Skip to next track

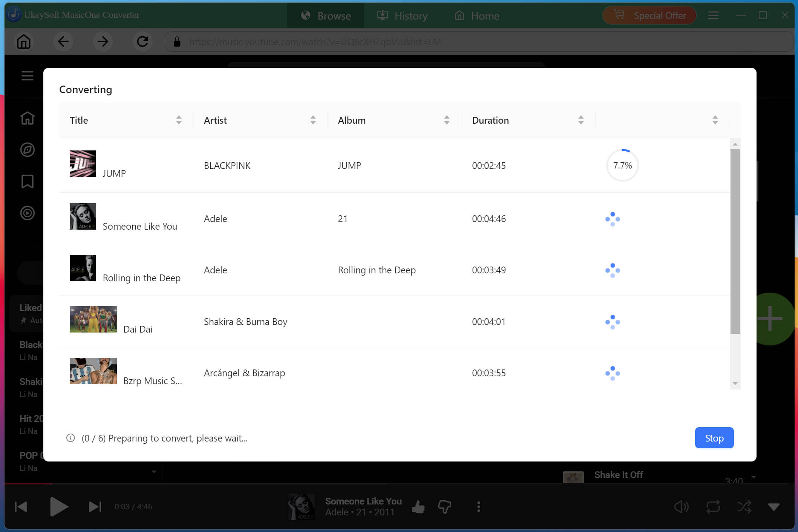pyautogui.click(x=95, y=507)
